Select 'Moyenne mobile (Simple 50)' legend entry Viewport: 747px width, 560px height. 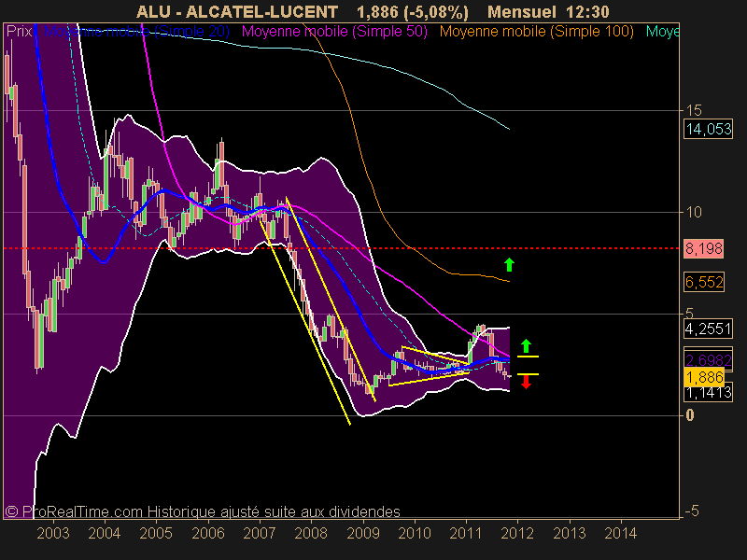pyautogui.click(x=334, y=32)
